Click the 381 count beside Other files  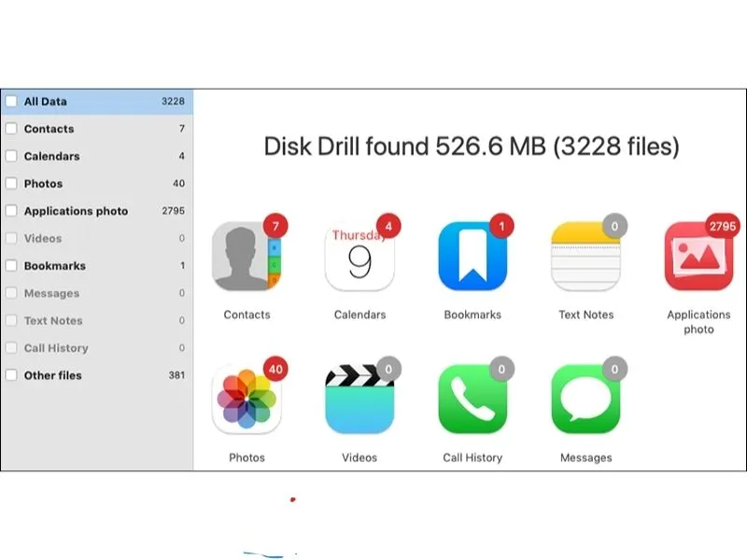coord(176,375)
